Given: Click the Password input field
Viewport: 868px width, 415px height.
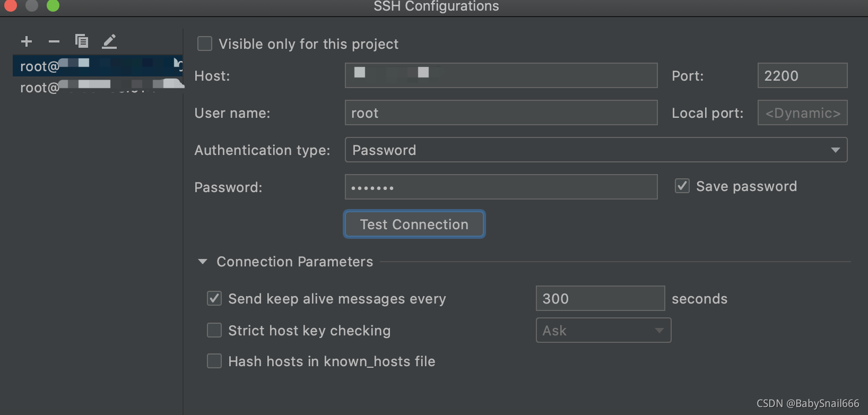Looking at the screenshot, I should click(x=501, y=187).
